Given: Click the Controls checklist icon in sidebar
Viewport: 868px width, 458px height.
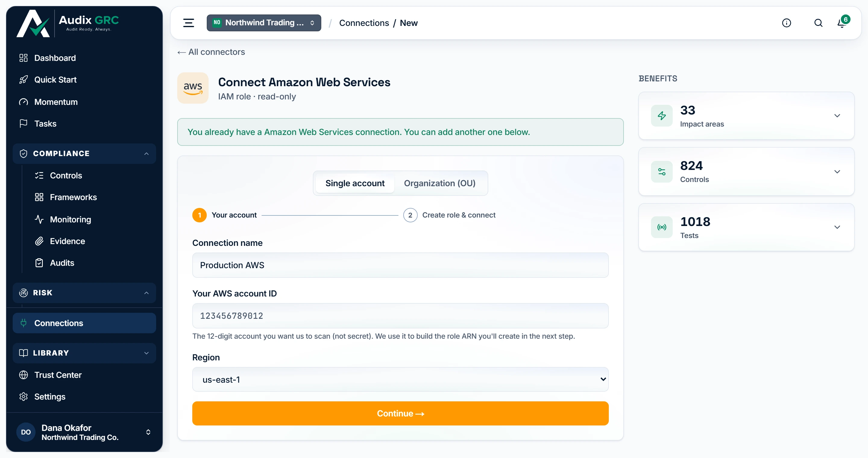Looking at the screenshot, I should pyautogui.click(x=39, y=175).
